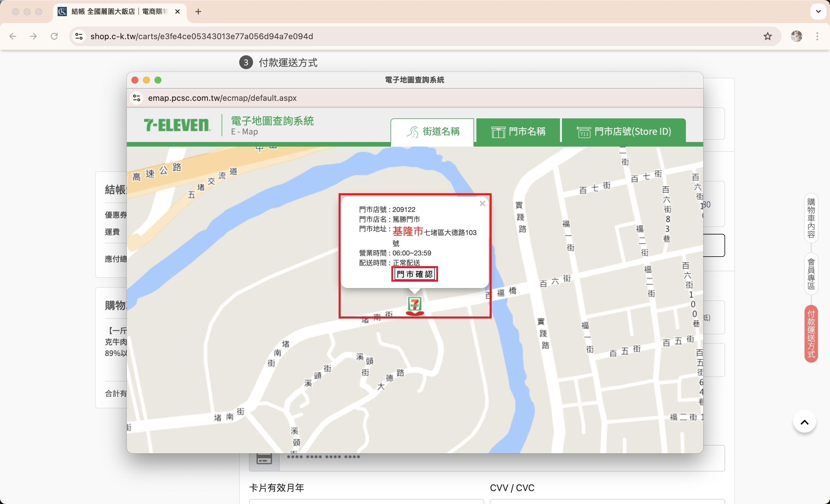Viewport: 830px width, 504px height.
Task: Click the 篤勝門市 store name text
Action: [406, 219]
